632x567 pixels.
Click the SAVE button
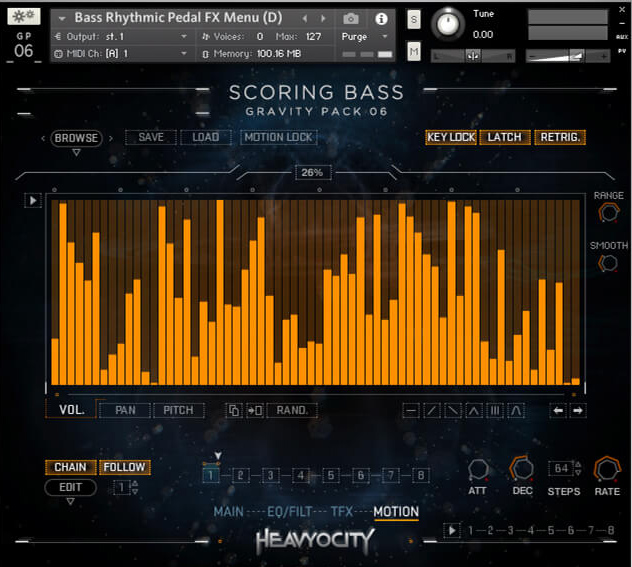[x=151, y=137]
